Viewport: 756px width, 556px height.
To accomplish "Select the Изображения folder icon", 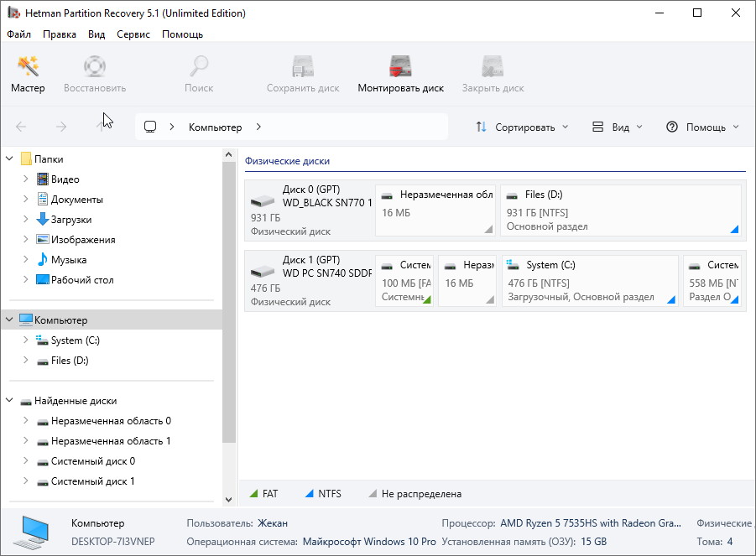I will click(43, 240).
